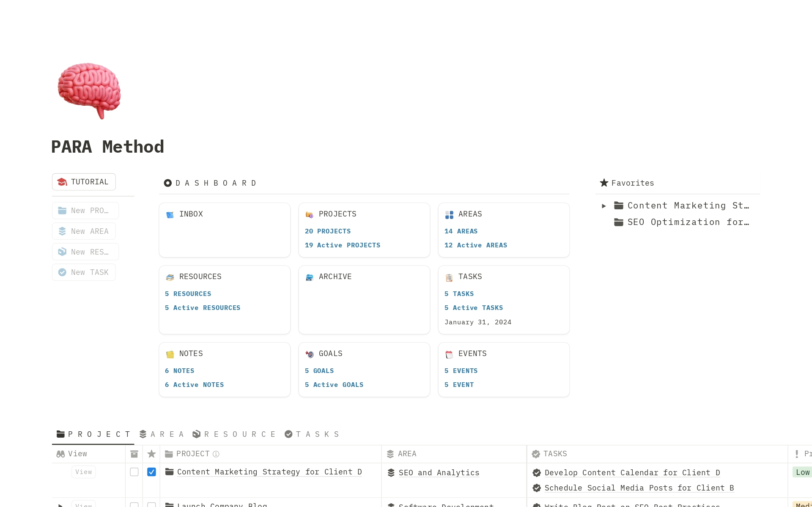Create a New RESOURCE from sidebar button
This screenshot has height=507, width=812.
coord(85,252)
